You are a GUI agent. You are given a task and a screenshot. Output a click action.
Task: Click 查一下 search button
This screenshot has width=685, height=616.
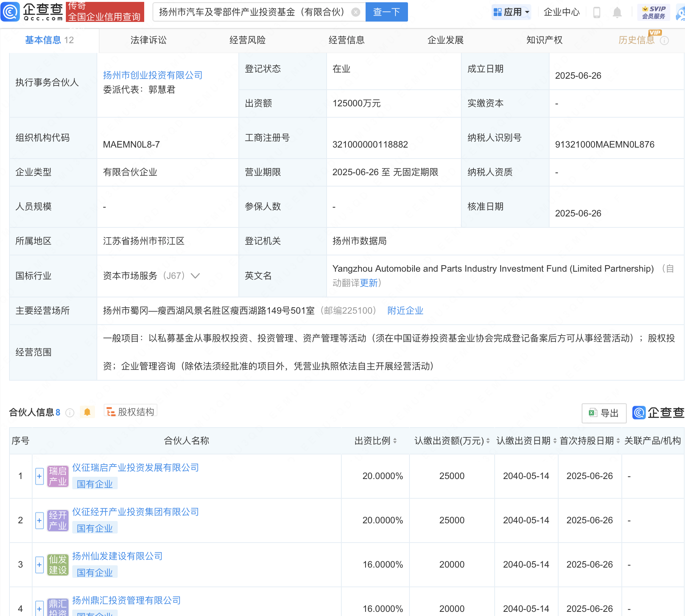tap(386, 12)
